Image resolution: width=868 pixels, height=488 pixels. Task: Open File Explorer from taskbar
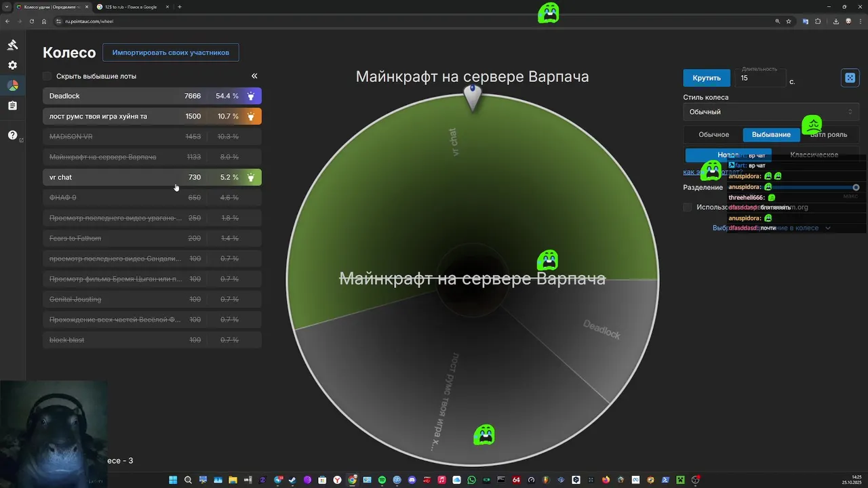(233, 480)
